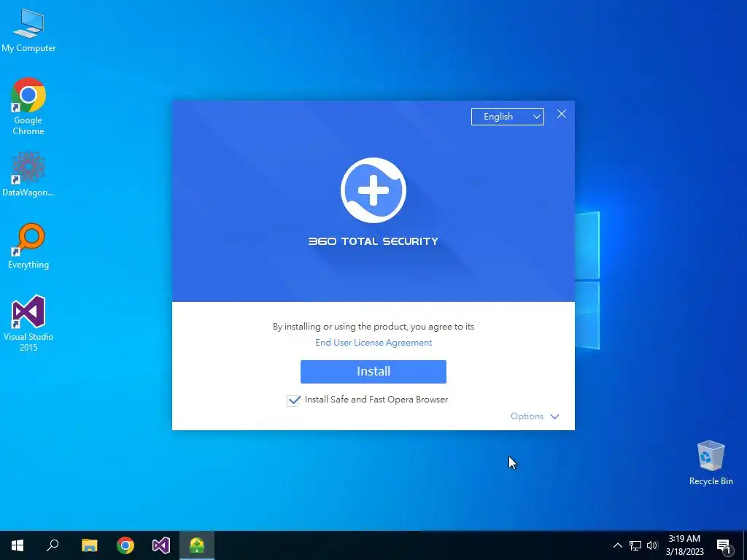Close the 360 Total Security installer

[x=562, y=114]
